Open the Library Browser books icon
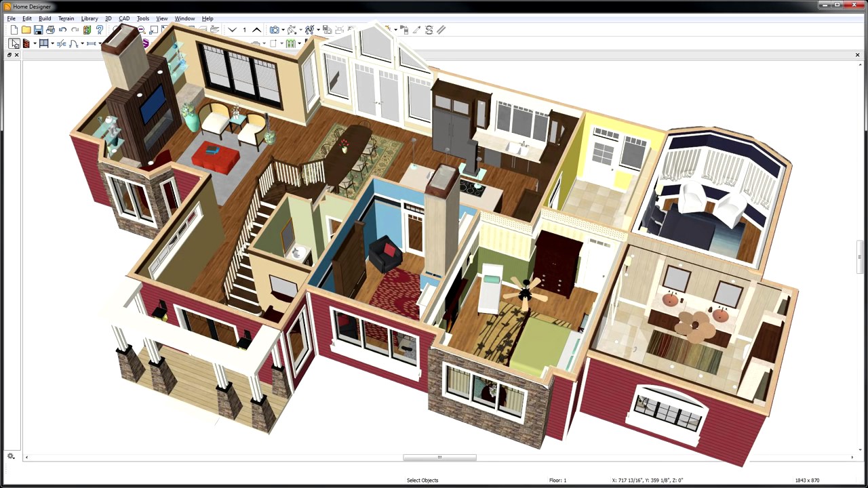Screen dimensions: 868x488 pos(87,30)
